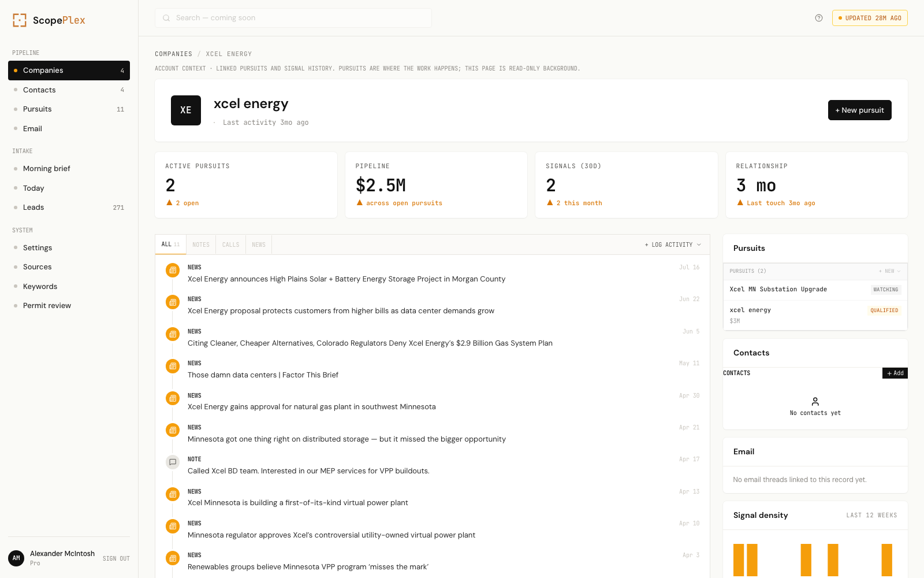Click news icon for Renewables groups item
Image resolution: width=924 pixels, height=578 pixels.
(x=173, y=558)
